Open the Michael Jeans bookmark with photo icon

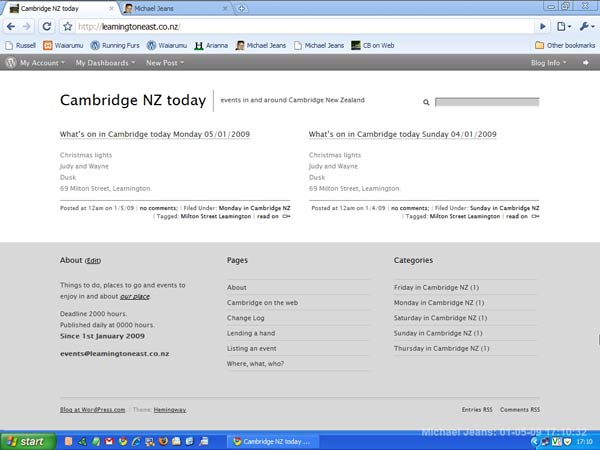[x=261, y=46]
